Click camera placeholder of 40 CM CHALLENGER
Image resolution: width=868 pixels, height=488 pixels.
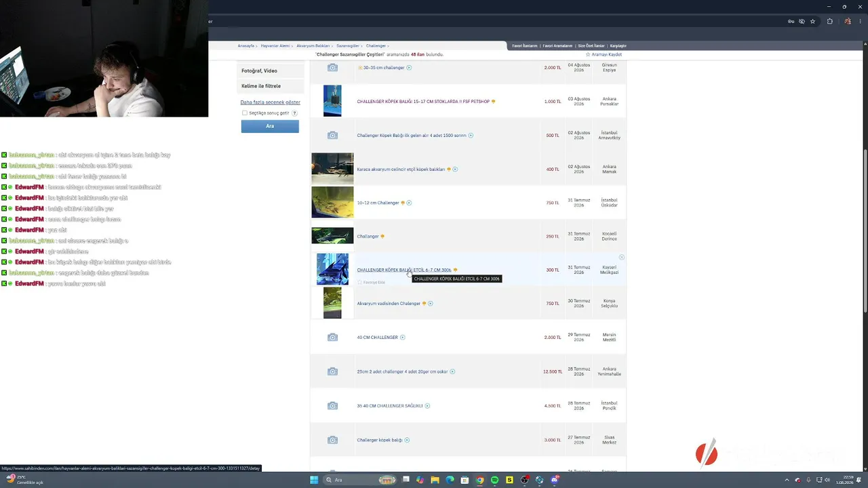[332, 338]
